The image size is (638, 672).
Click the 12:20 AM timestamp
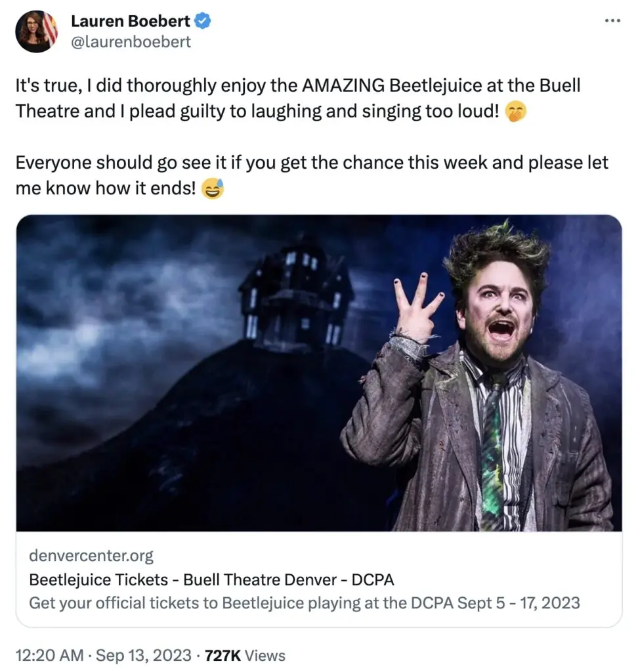[49, 656]
